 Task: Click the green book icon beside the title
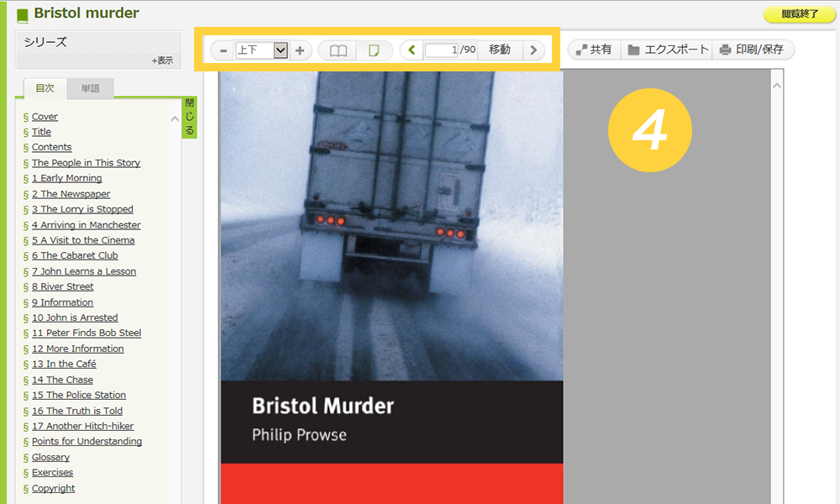tap(22, 15)
